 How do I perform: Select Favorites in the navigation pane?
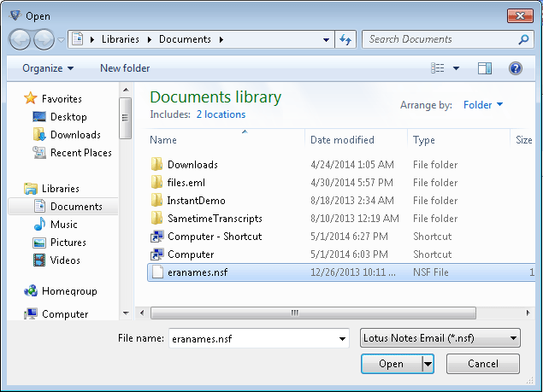point(53,98)
